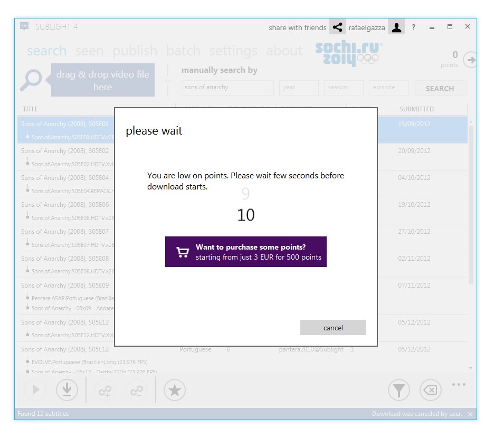
Task: Click the play video button
Action: click(35, 390)
